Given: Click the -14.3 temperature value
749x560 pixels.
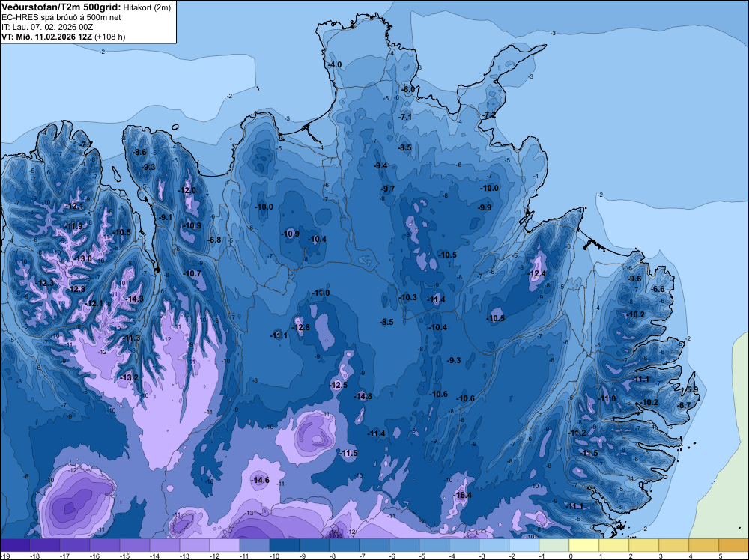Looking at the screenshot, I should 134,299.
